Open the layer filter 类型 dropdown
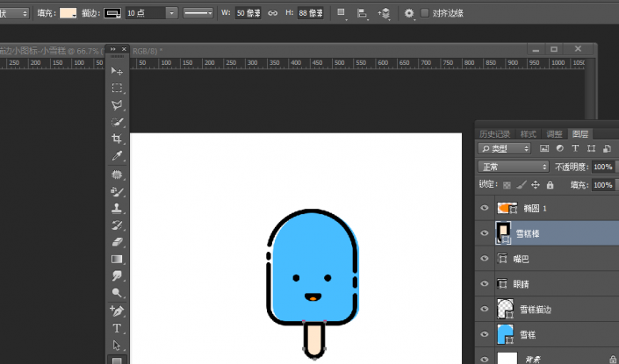Screen dimensions: 619x364 pyautogui.click(x=505, y=148)
